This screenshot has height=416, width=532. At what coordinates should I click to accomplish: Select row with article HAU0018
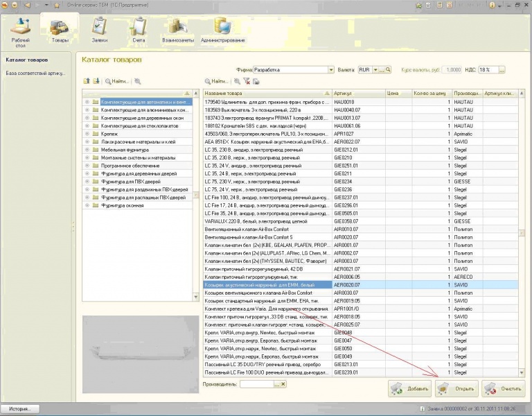click(361, 101)
